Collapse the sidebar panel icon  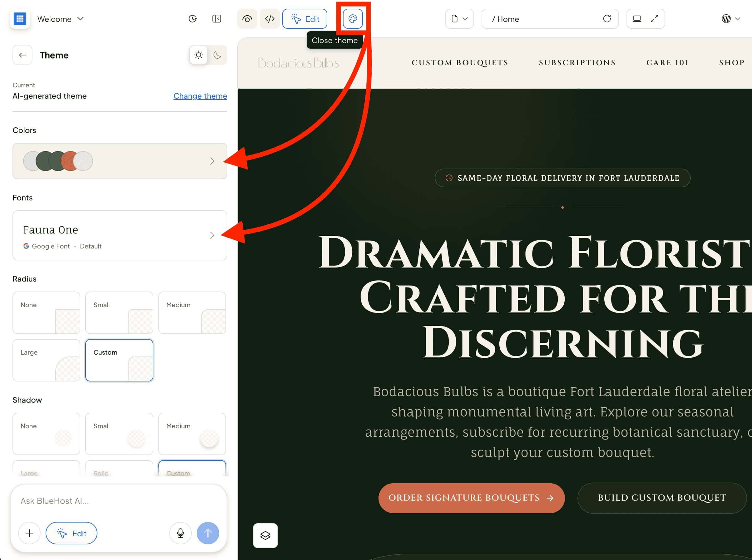[217, 19]
